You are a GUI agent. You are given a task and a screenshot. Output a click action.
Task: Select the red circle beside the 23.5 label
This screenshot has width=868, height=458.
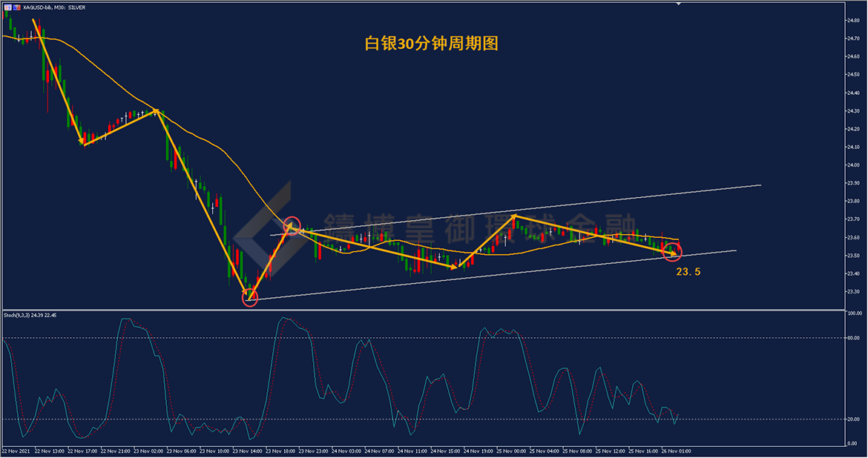click(x=673, y=253)
